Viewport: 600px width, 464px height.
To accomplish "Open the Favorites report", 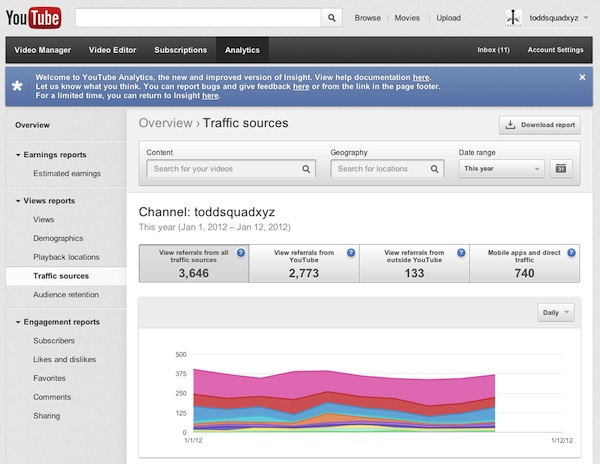I will 49,378.
